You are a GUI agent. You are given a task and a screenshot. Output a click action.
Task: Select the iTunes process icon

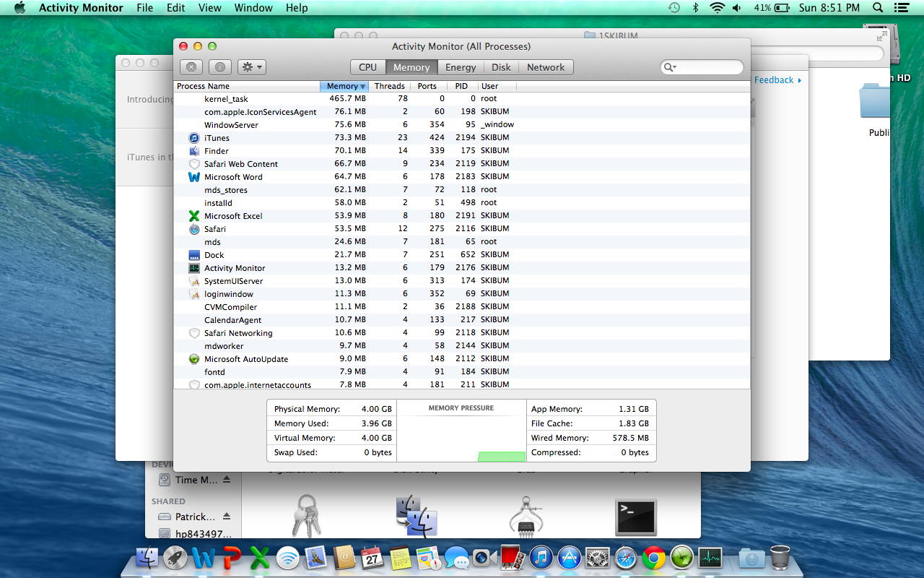click(x=194, y=138)
